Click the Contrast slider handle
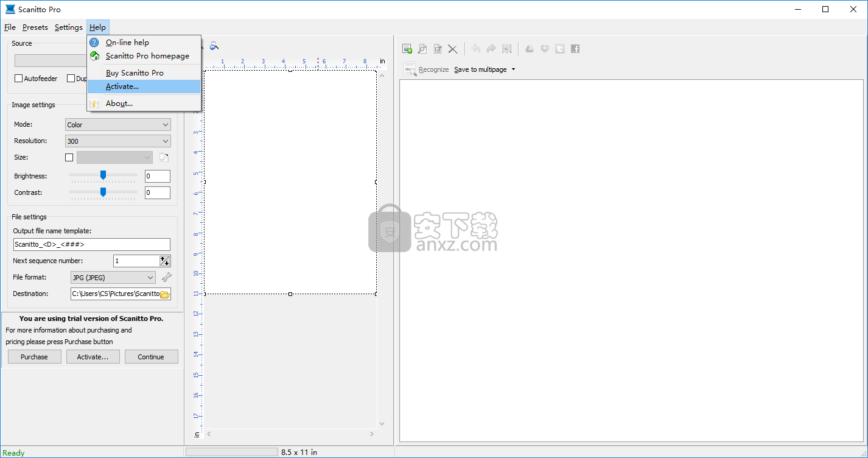The width and height of the screenshot is (868, 458). (103, 192)
